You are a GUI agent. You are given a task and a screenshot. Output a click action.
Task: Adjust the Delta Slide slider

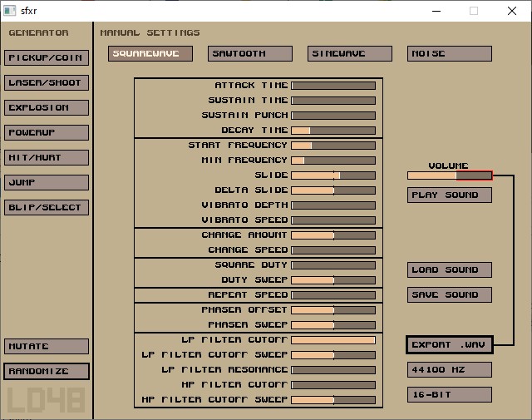[x=333, y=190]
